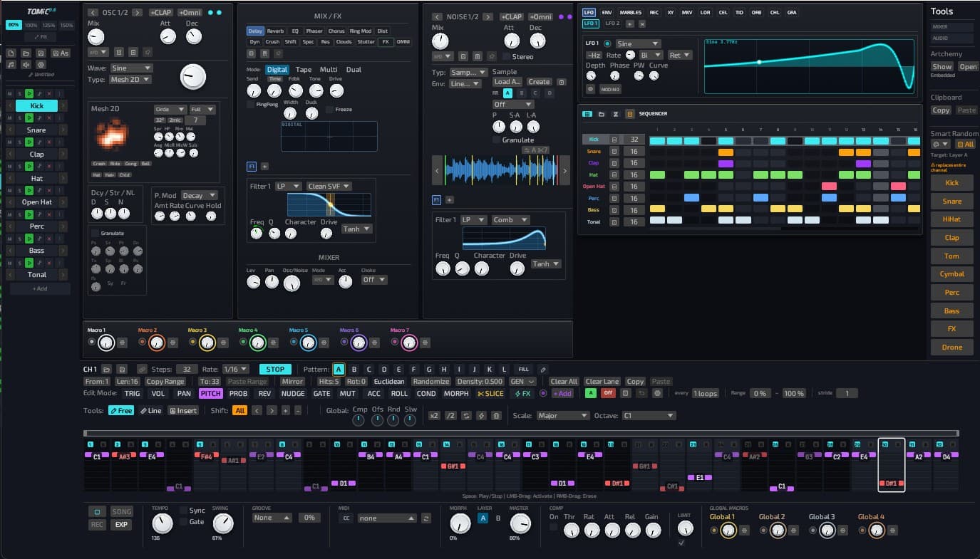Click the MIDI refresh icon next to none dropdown
Image resolution: width=980 pixels, height=559 pixels.
[x=426, y=518]
